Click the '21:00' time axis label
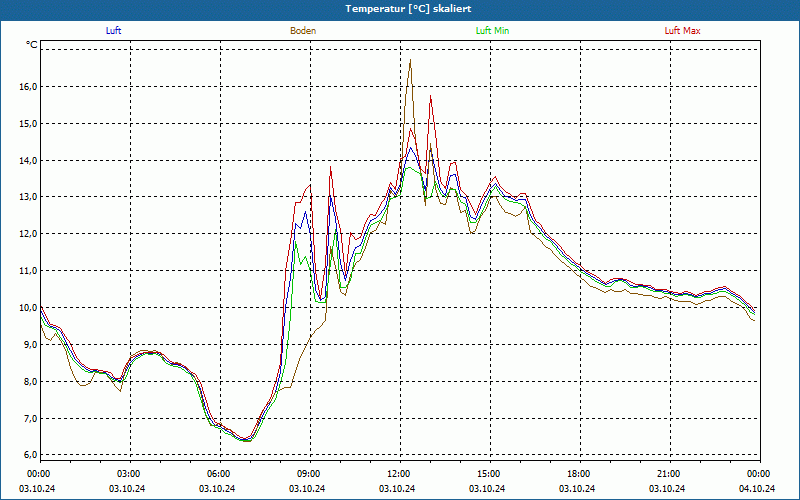The width and height of the screenshot is (800, 500). click(668, 474)
